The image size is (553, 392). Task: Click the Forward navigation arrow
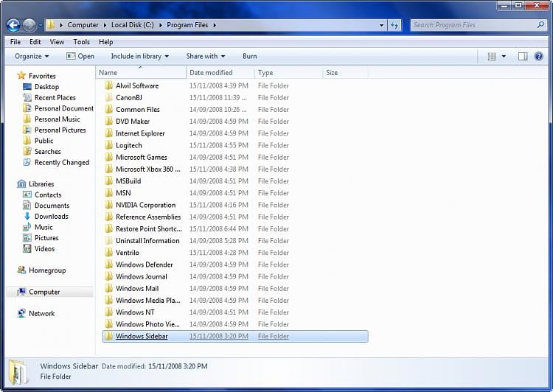tap(29, 25)
